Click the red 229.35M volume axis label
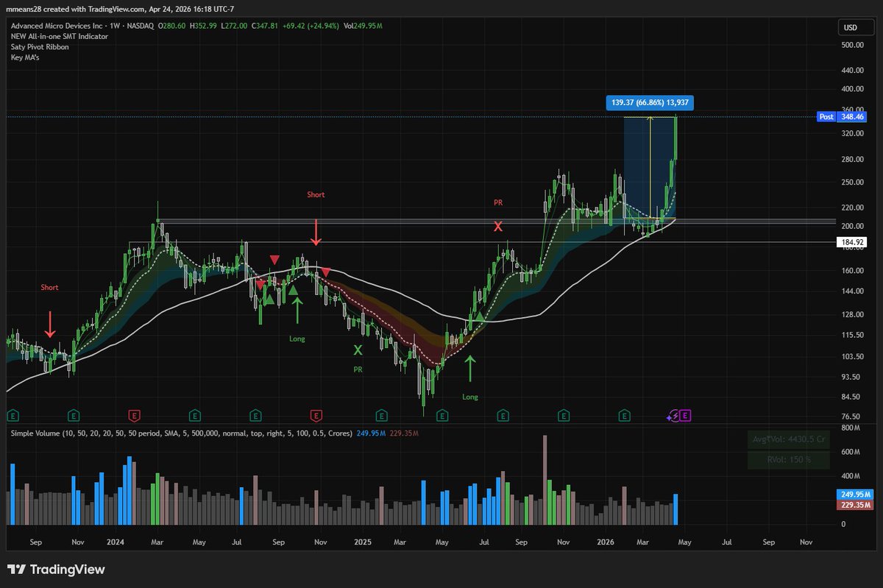 [854, 506]
